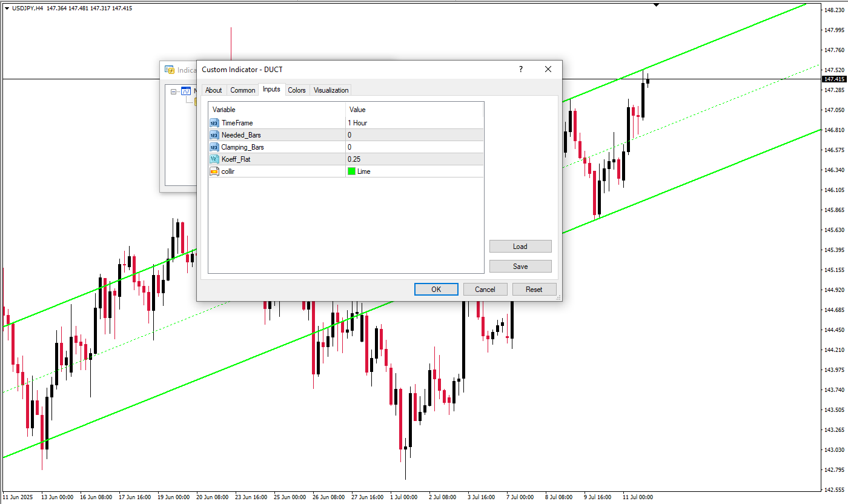
Task: Edit the Koeff_Flat value 0.25
Action: click(x=414, y=159)
